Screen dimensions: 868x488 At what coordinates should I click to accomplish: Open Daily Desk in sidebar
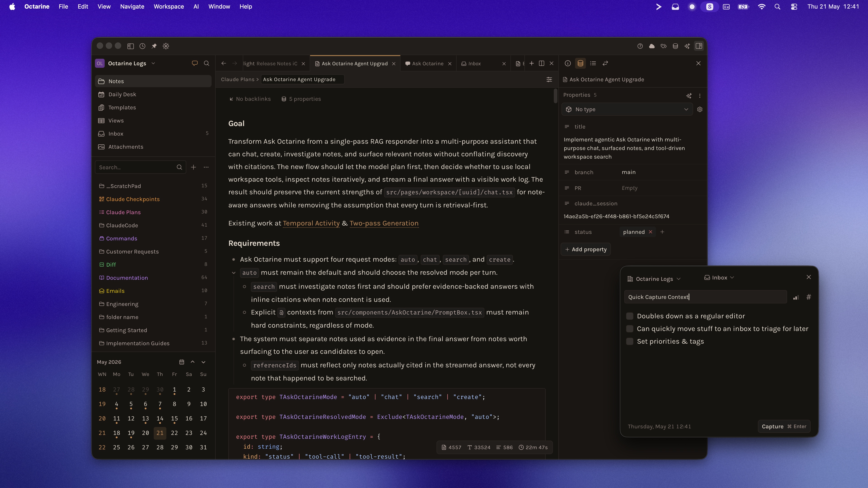[153, 94]
